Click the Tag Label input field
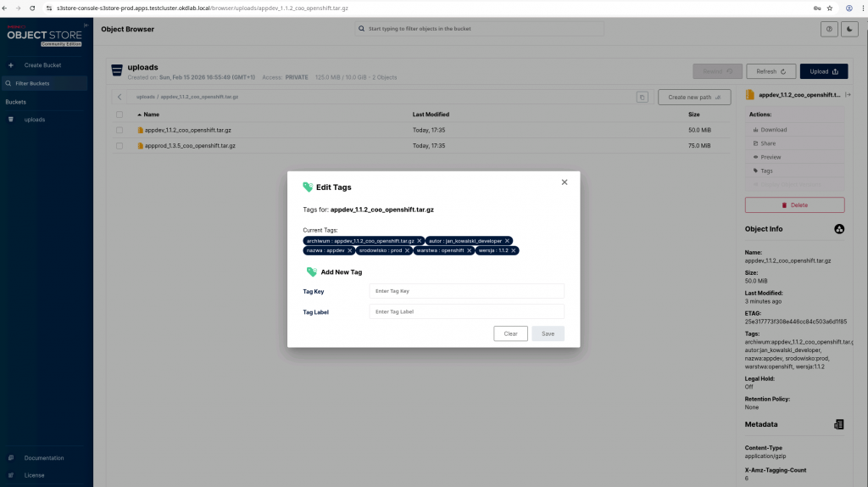Screen dimensions: 868x487 click(466, 311)
